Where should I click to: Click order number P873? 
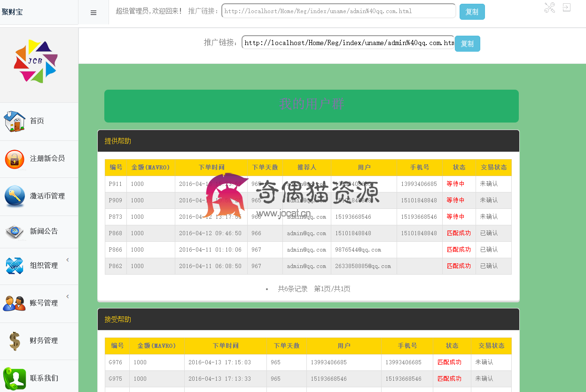coord(115,217)
